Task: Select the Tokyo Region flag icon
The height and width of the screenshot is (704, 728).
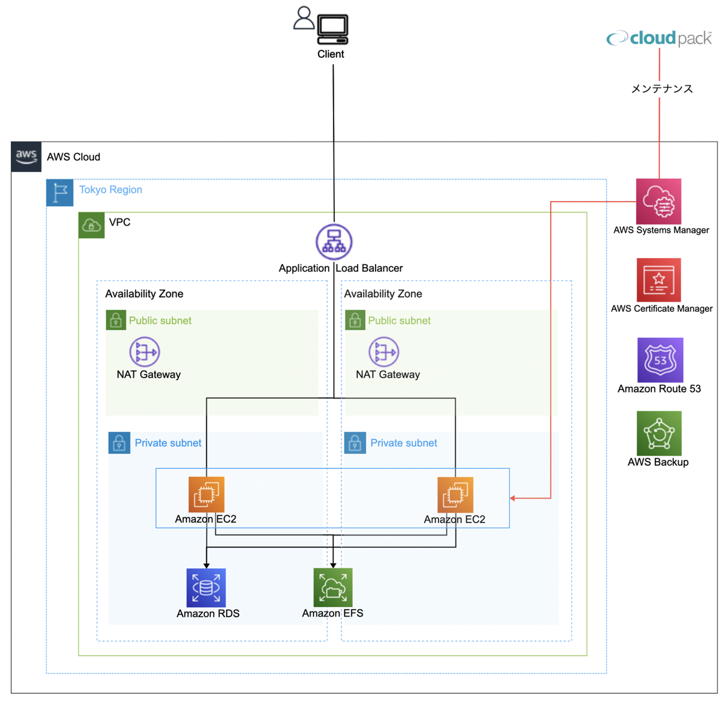Action: pos(60,192)
